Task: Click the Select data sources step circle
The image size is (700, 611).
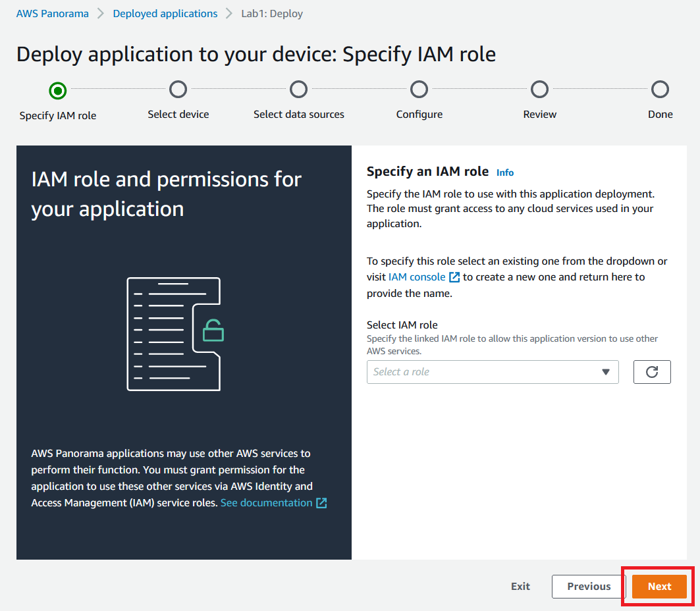Action: click(299, 90)
